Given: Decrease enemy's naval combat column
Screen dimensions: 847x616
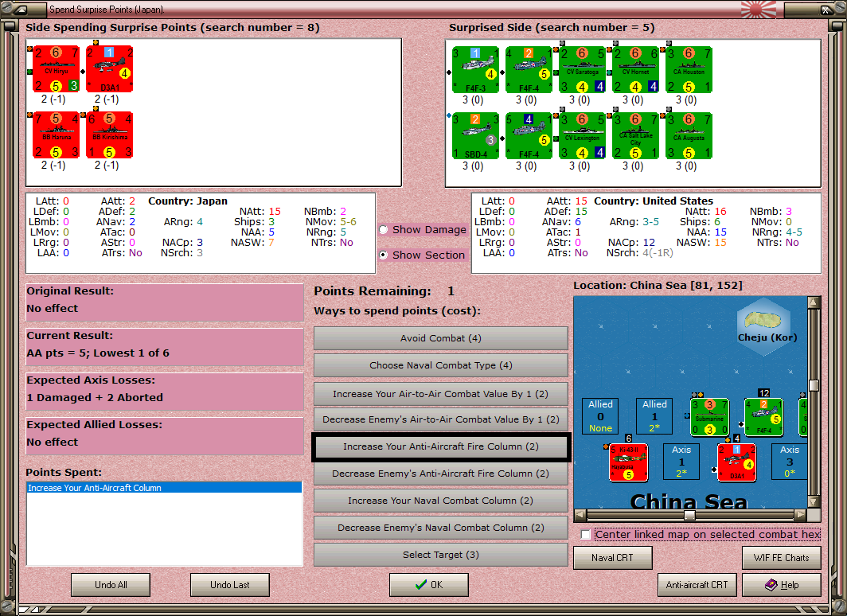Looking at the screenshot, I should 441,528.
